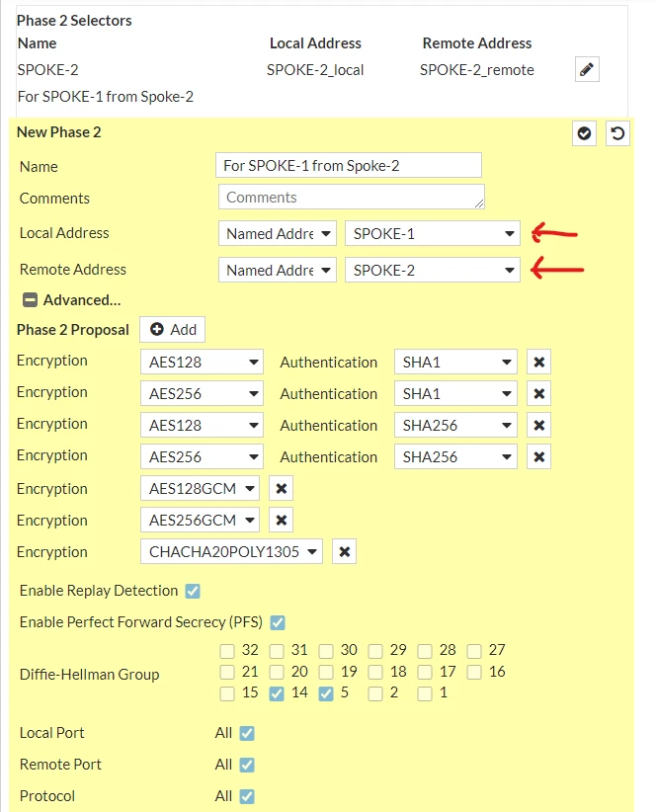Image resolution: width=656 pixels, height=812 pixels.
Task: Open first SHA1 authentication dropdown
Action: pos(455,362)
